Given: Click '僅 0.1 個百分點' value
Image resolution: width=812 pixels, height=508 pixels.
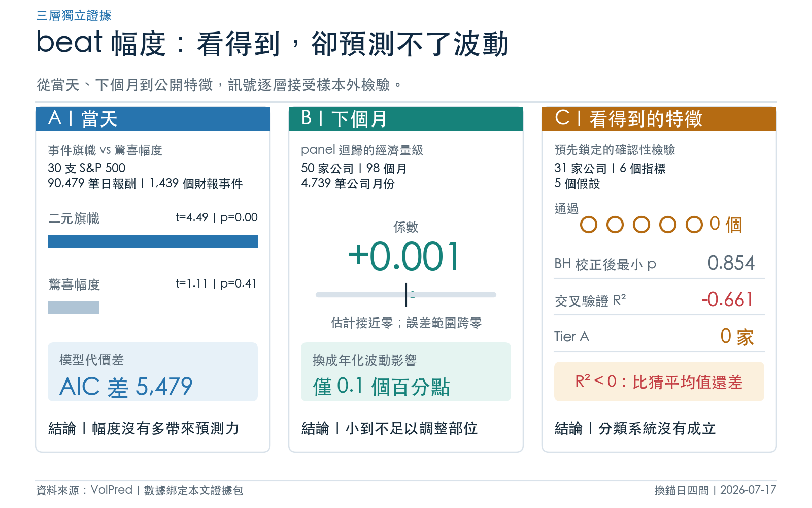Looking at the screenshot, I should [382, 387].
